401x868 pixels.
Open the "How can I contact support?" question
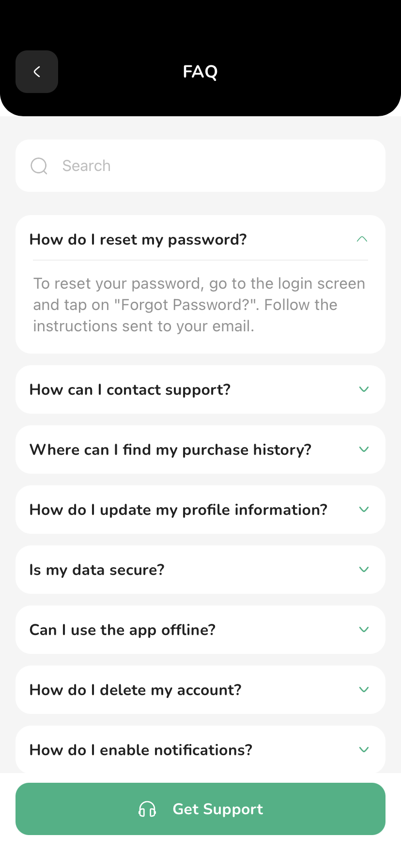[x=200, y=389]
